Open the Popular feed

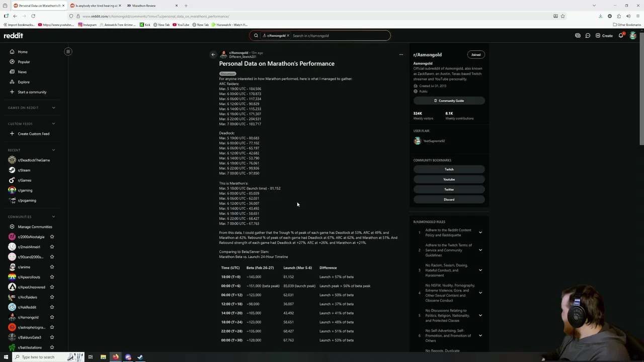tap(24, 62)
